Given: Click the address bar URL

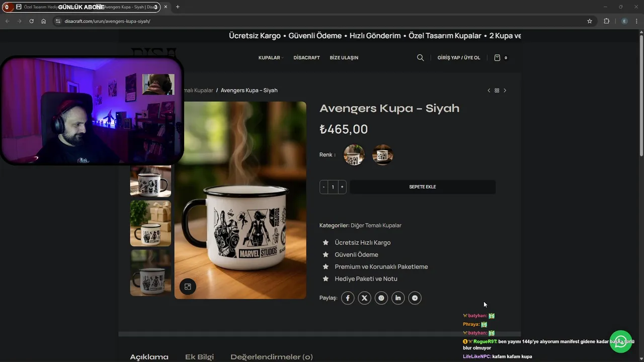Looking at the screenshot, I should click(107, 21).
